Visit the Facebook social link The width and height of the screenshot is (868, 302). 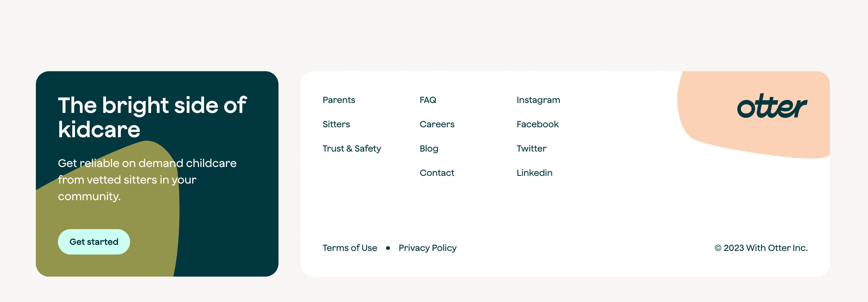tap(537, 124)
